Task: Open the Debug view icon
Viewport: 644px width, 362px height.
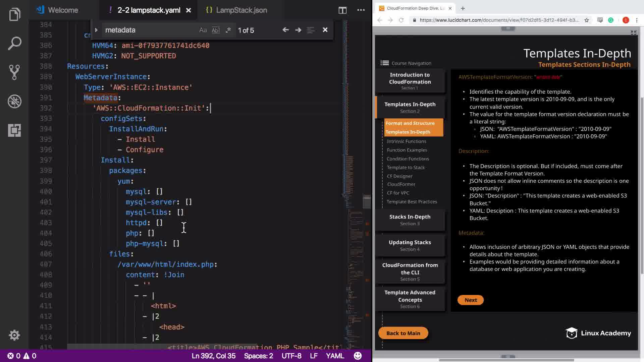Action: [14, 101]
